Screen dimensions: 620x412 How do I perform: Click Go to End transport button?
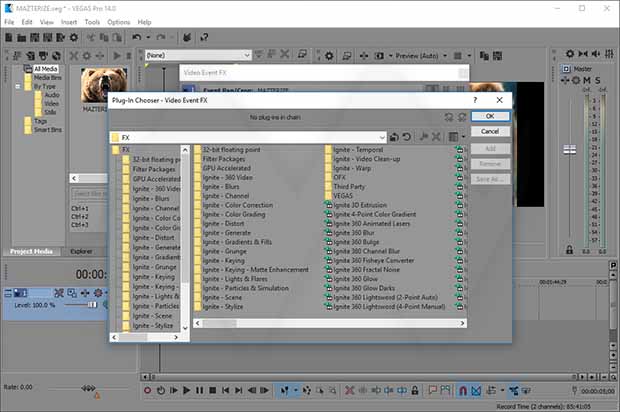tap(238, 390)
